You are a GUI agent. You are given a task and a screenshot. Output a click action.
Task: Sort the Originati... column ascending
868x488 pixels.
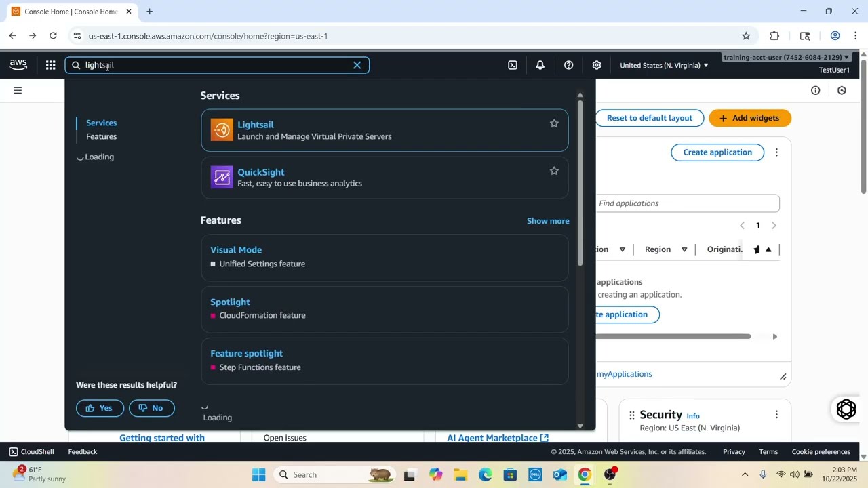768,249
